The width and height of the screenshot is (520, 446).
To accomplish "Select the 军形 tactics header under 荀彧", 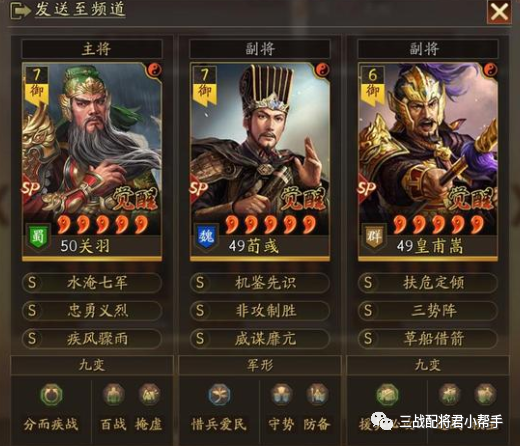I will pos(260,365).
